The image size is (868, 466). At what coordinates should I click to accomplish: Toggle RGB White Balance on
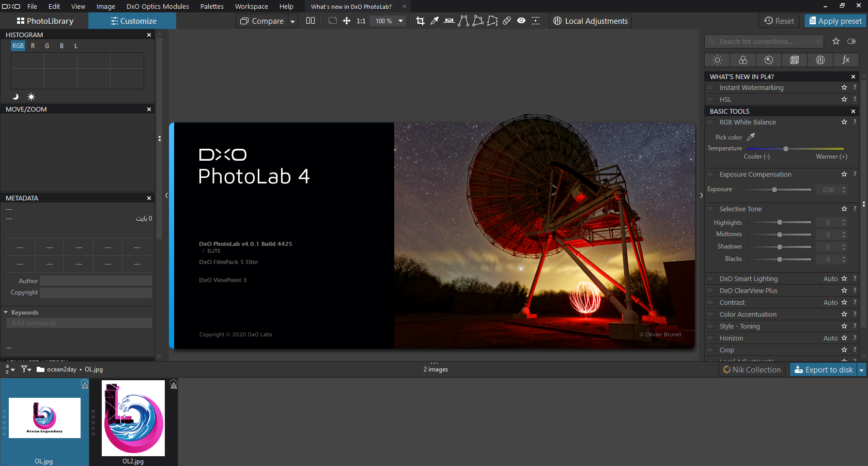point(712,122)
